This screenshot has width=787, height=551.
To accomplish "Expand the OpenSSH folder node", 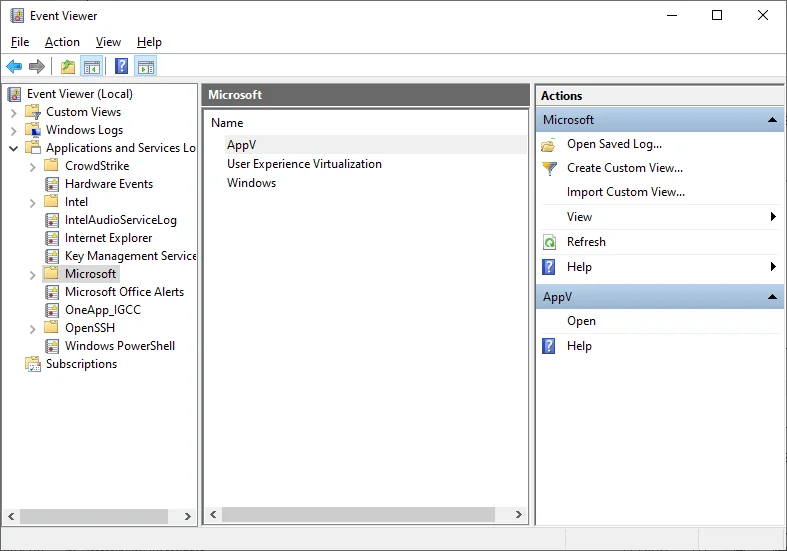I will point(33,329).
